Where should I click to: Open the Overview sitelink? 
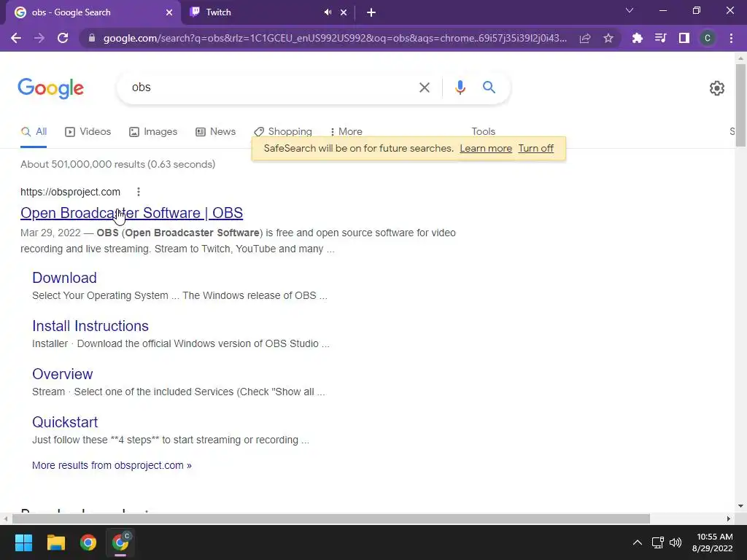click(63, 374)
